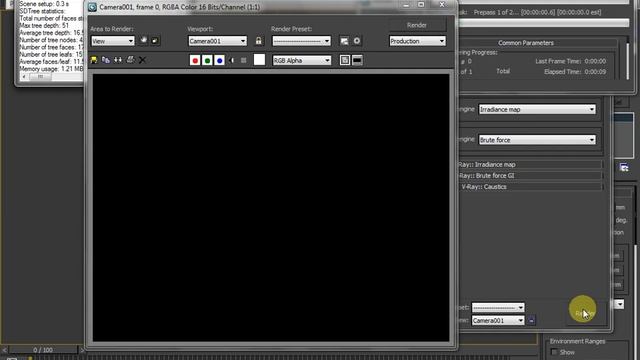This screenshot has width=640, height=360.
Task: Click the rendered image black canvas
Action: coord(271,207)
